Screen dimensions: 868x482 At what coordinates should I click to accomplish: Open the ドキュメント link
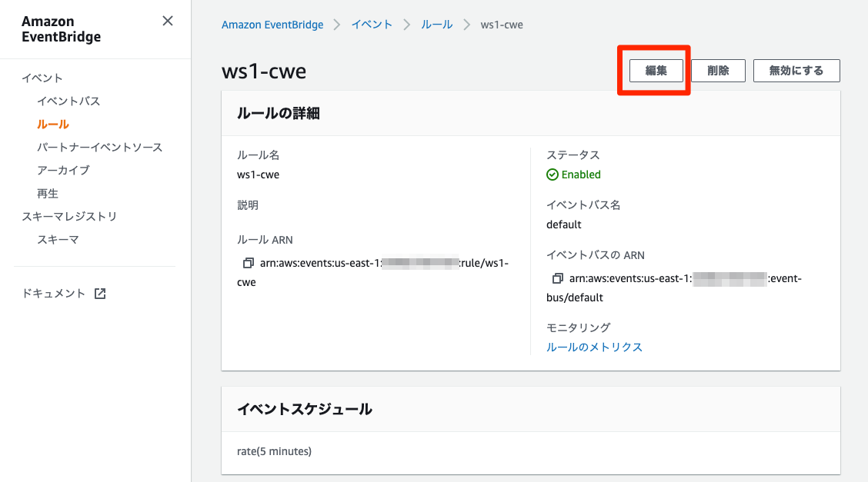pyautogui.click(x=54, y=294)
